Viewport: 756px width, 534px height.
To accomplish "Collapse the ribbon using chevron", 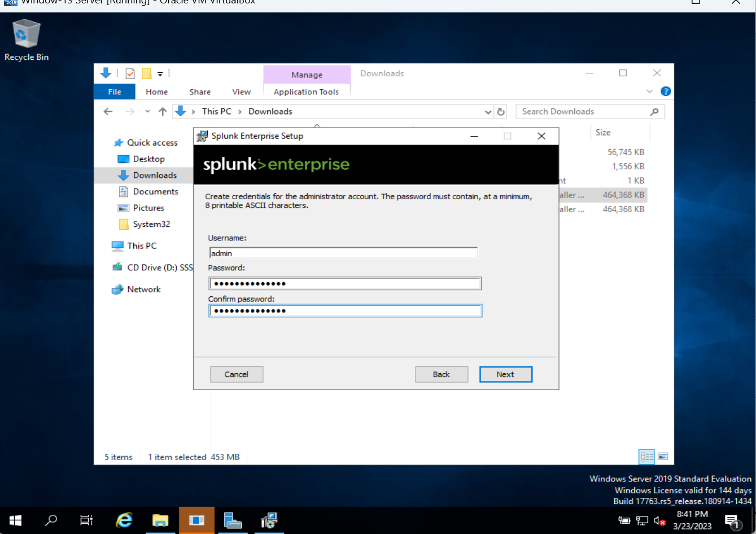I will tap(649, 91).
